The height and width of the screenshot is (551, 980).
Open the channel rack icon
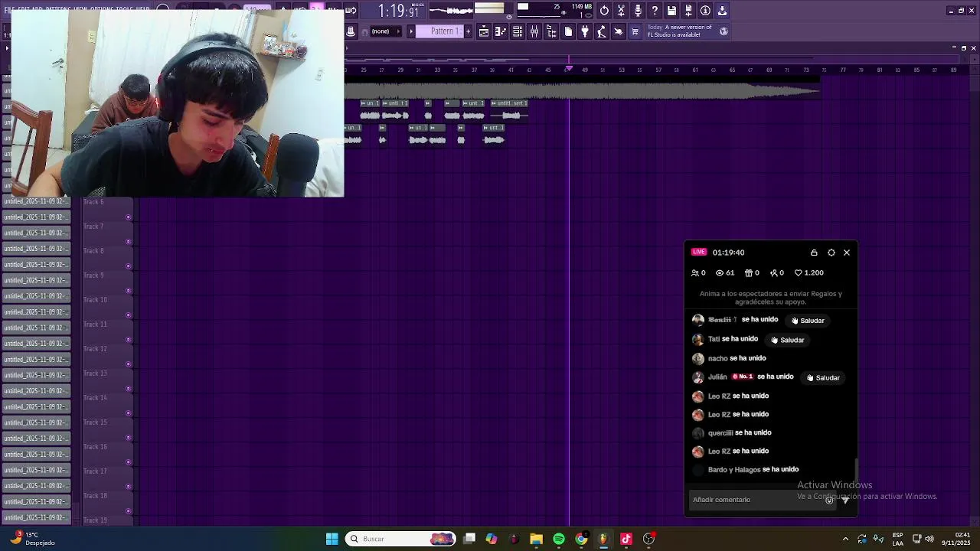[x=518, y=31]
